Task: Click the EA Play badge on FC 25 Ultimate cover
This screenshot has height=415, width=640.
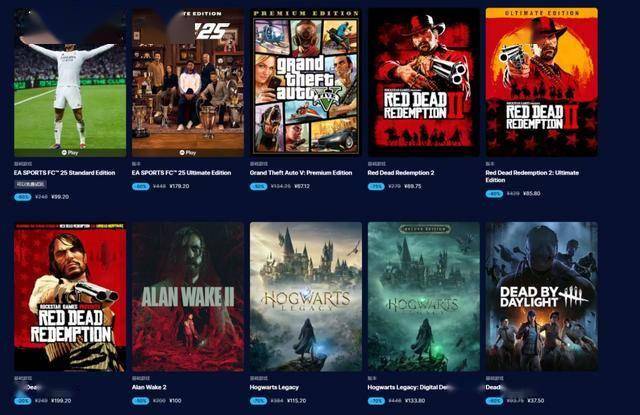Action: [x=188, y=153]
